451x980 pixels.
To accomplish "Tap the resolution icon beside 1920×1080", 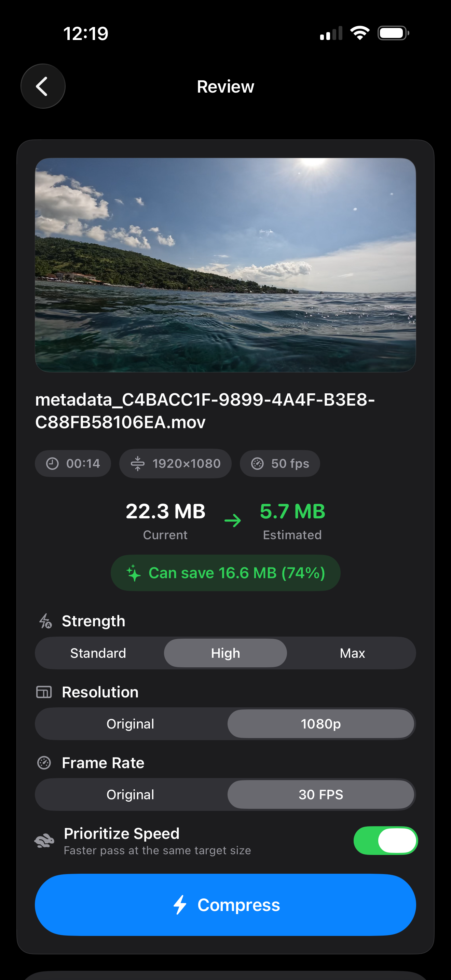I will click(x=138, y=463).
